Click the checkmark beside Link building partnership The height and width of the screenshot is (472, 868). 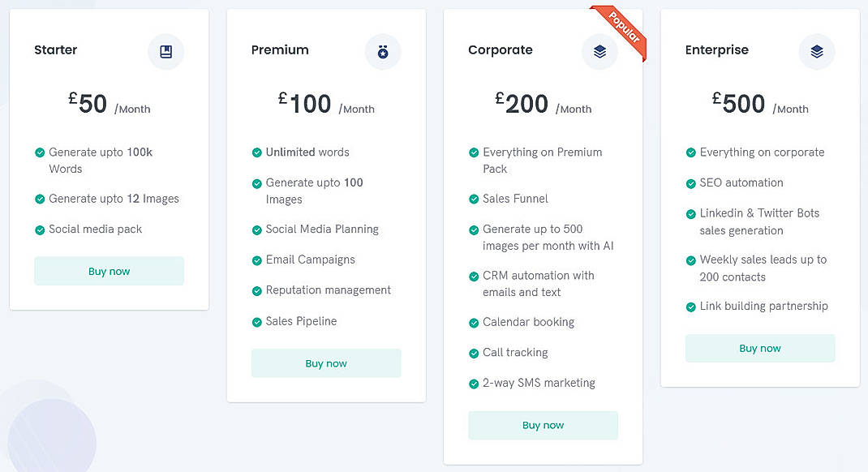tap(690, 307)
